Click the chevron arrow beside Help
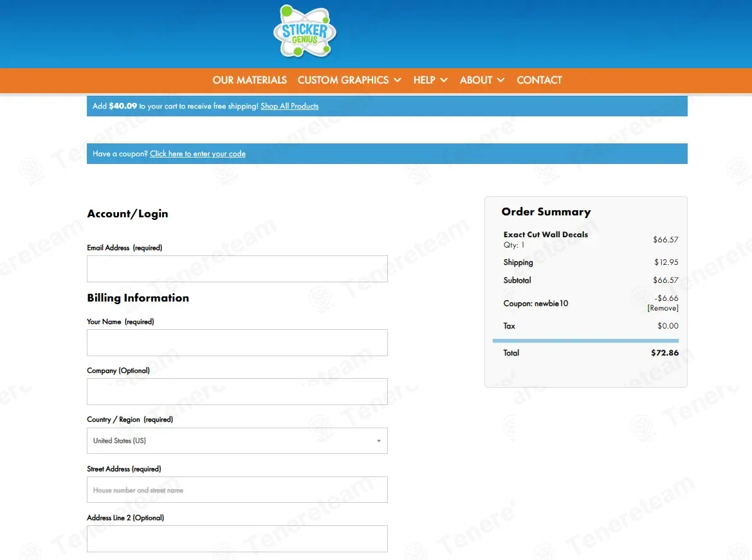The width and height of the screenshot is (752, 560). (x=444, y=80)
